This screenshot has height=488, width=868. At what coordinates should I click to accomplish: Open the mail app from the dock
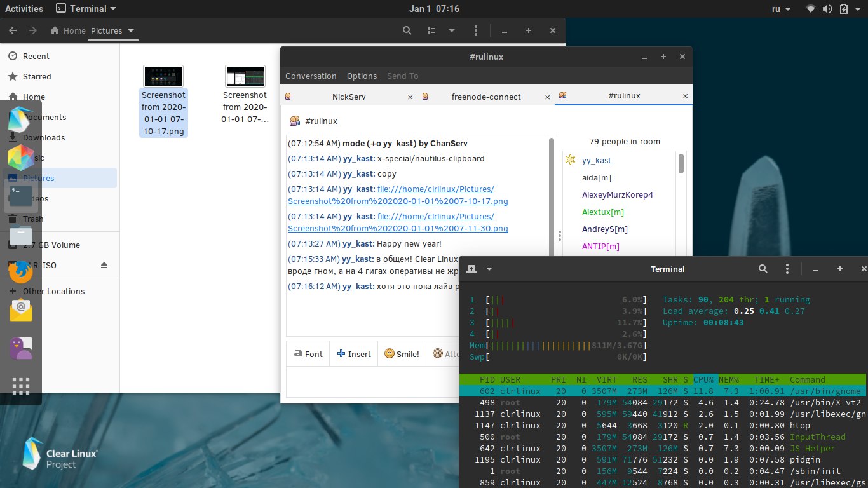coord(20,310)
